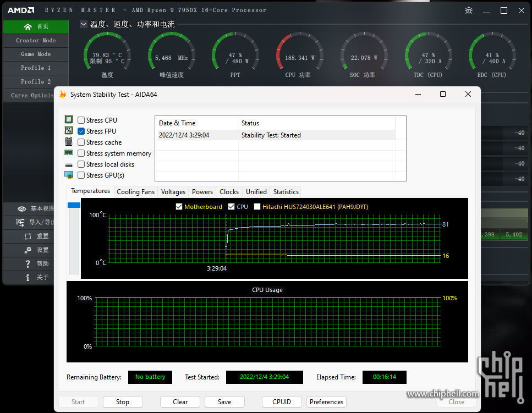Click the FPU percent icon beside Stress FPU
Image resolution: width=532 pixels, height=413 pixels.
pyautogui.click(x=69, y=130)
